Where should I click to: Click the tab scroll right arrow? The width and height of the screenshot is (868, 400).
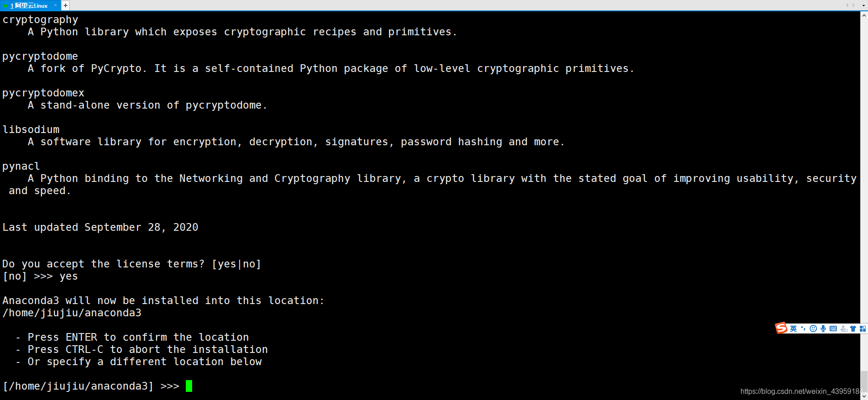pyautogui.click(x=854, y=5)
